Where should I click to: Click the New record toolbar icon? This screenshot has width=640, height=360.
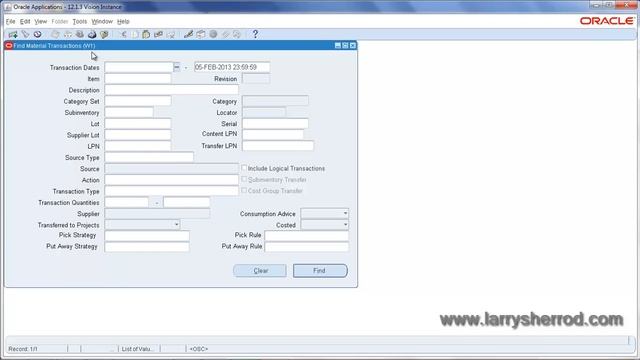13,34
